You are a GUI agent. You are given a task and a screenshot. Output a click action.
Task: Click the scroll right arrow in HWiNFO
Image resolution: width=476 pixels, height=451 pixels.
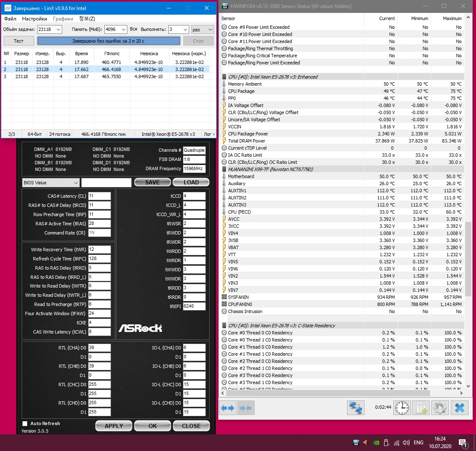tap(461, 393)
